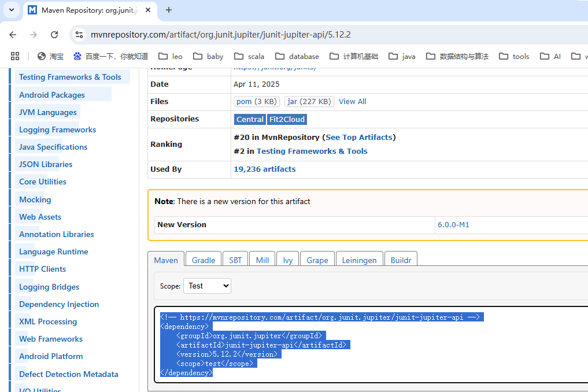Image resolution: width=588 pixels, height=392 pixels.
Task: Download the pom (3 KB) file
Action: (x=257, y=102)
